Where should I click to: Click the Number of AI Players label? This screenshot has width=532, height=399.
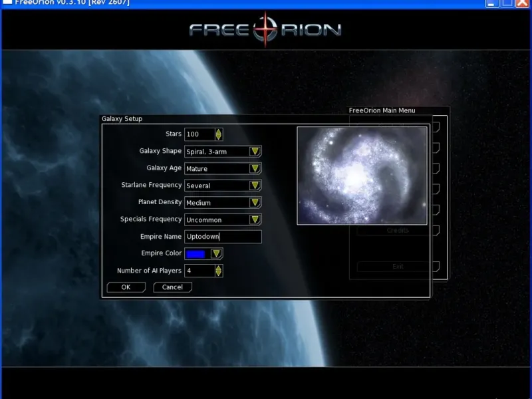point(149,271)
